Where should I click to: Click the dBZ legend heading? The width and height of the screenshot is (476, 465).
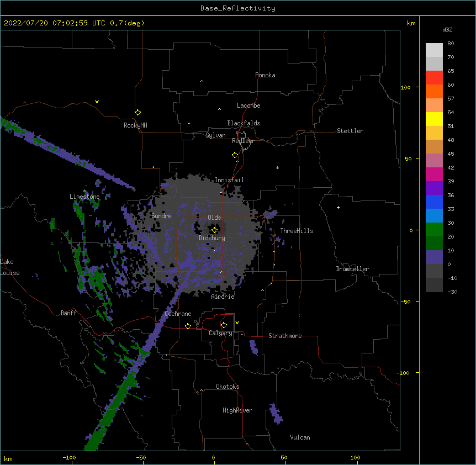(447, 29)
